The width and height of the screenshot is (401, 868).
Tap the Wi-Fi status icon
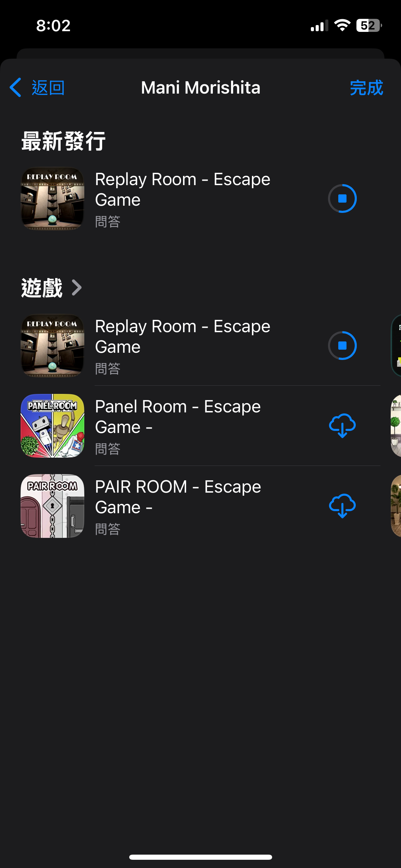(x=342, y=25)
